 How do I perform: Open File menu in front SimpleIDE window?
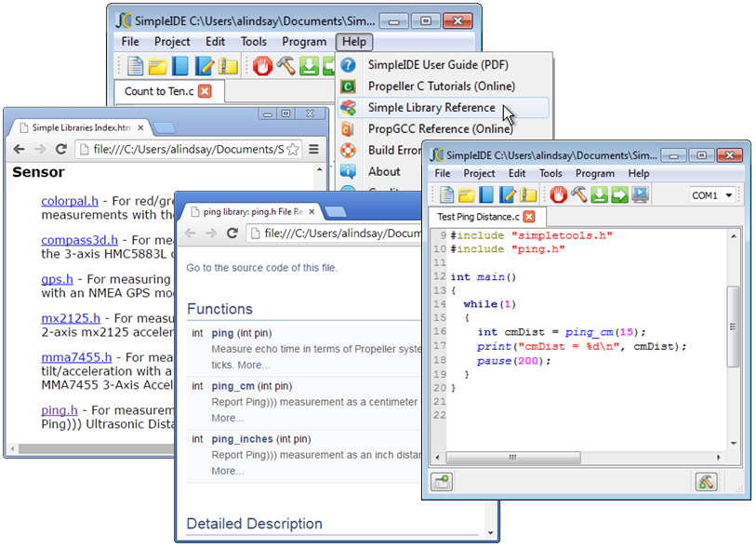tap(442, 173)
